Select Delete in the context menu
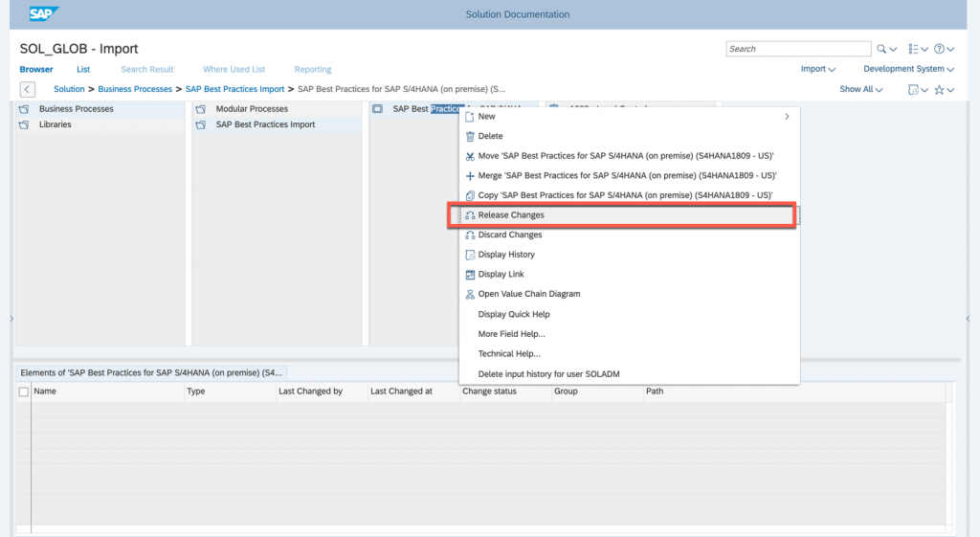Image resolution: width=980 pixels, height=537 pixels. [x=630, y=136]
